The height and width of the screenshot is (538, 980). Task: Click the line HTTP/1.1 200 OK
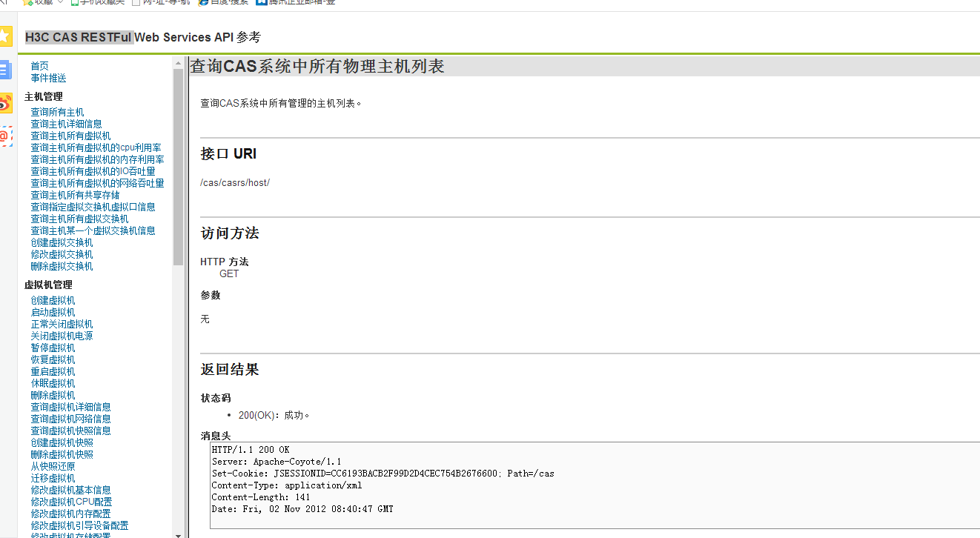point(251,450)
